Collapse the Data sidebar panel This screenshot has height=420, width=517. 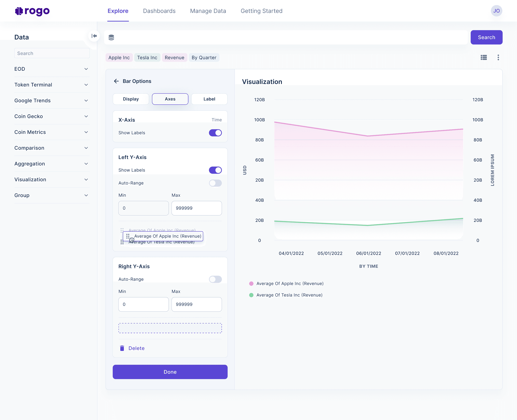(94, 36)
